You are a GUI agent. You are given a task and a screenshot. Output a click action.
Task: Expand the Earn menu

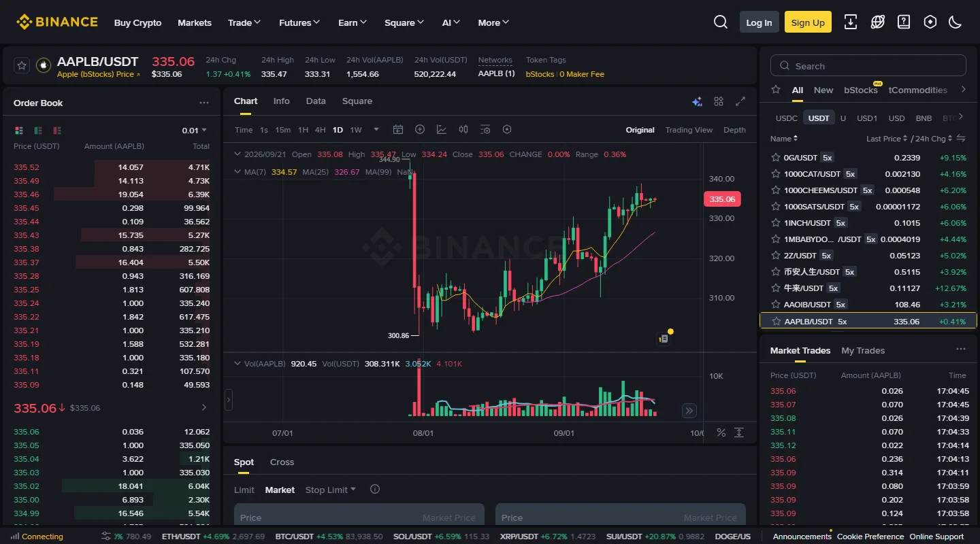[353, 22]
